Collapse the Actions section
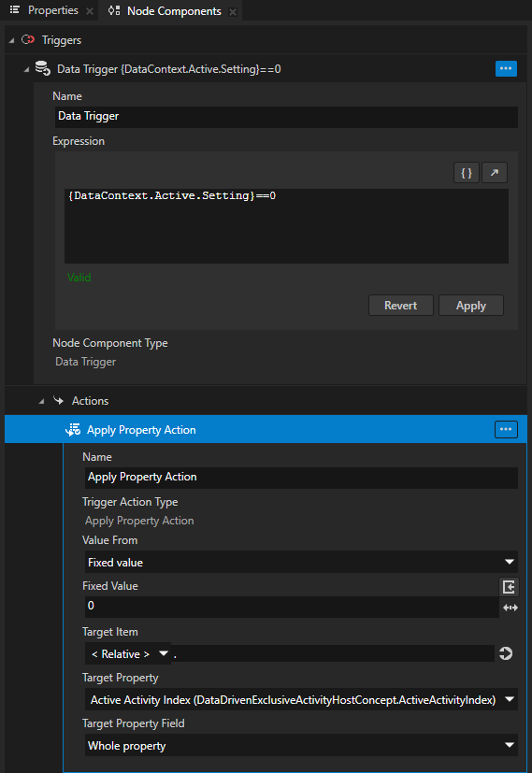 pyautogui.click(x=41, y=402)
